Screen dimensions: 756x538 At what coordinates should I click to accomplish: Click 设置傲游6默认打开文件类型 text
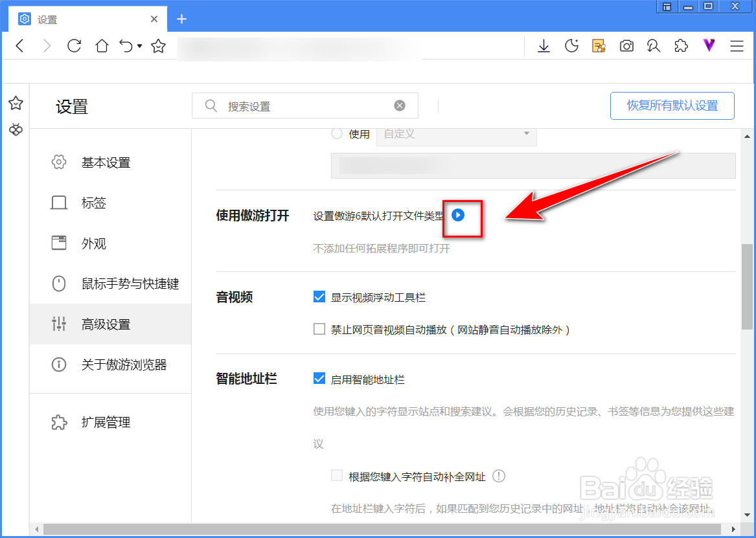[379, 216]
